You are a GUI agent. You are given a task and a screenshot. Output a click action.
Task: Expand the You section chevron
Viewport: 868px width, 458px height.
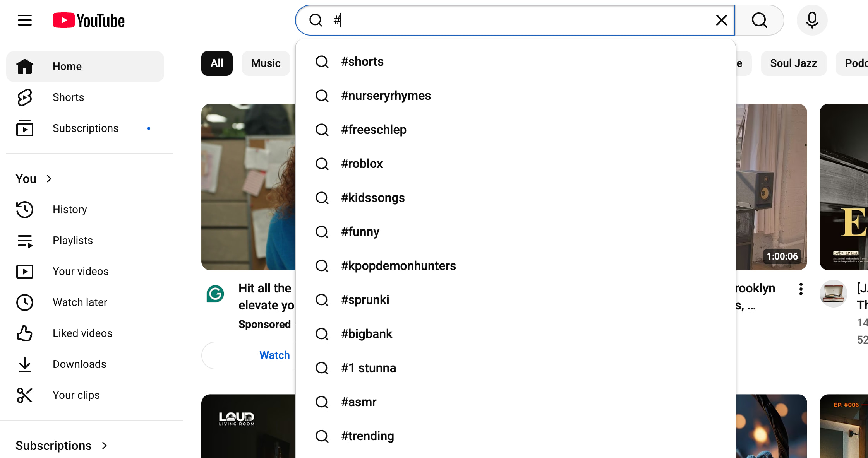click(x=49, y=178)
